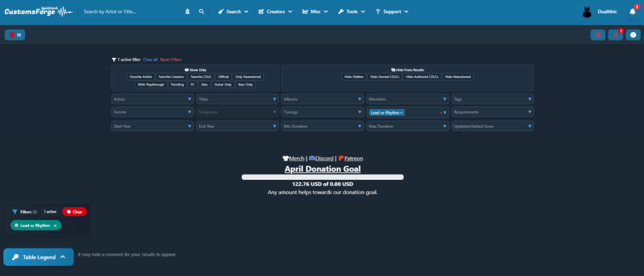The image size is (644, 276).
Task: Expand the Genres dropdown
Action: click(152, 112)
